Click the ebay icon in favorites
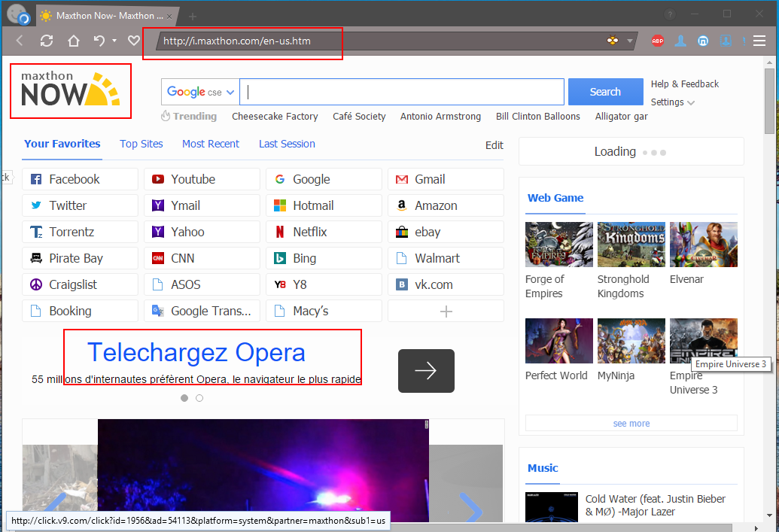Image resolution: width=779 pixels, height=532 pixels. (402, 232)
